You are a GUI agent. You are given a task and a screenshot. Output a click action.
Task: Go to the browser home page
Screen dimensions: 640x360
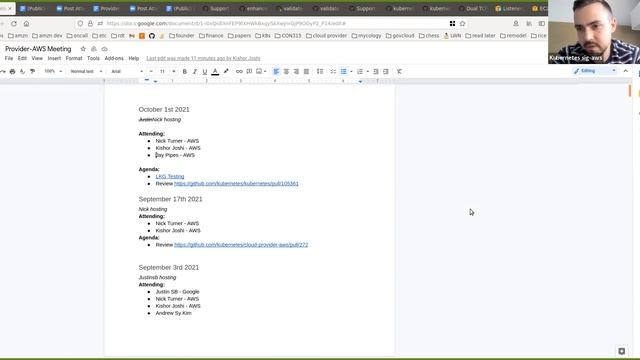click(26, 24)
